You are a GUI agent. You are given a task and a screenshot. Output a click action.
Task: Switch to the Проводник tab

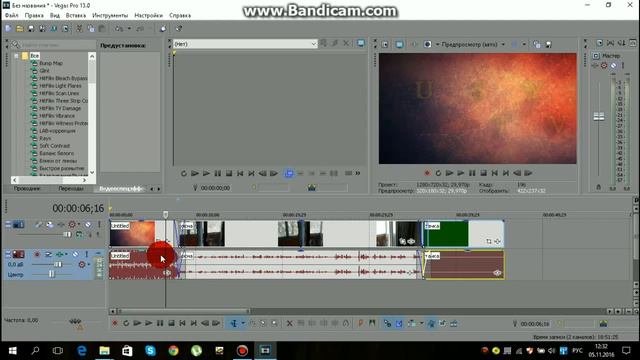[27, 189]
